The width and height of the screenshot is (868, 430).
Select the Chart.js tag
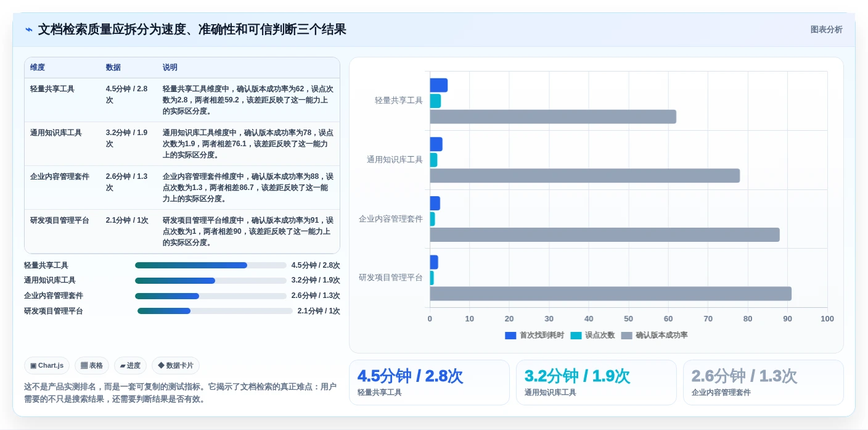coord(47,365)
